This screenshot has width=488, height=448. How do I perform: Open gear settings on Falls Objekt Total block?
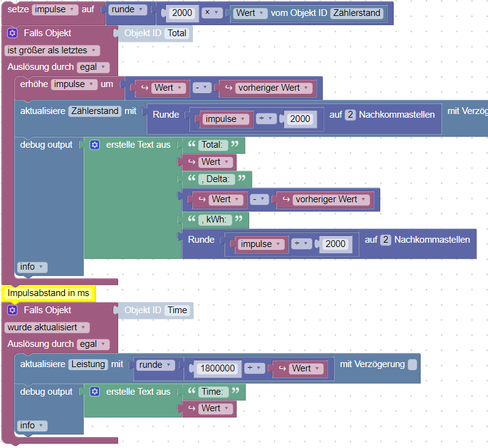pyautogui.click(x=12, y=33)
